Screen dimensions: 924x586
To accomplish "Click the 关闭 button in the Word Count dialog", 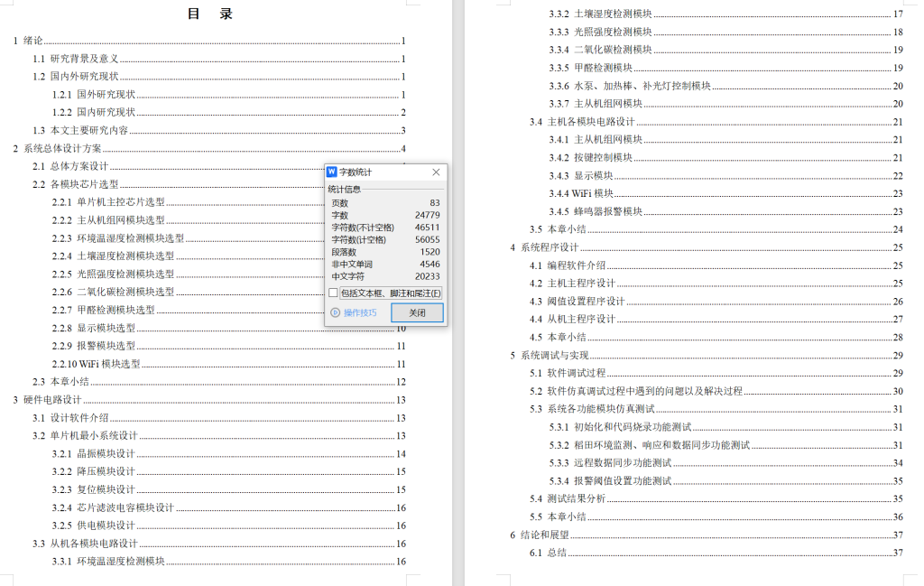I will click(x=417, y=312).
